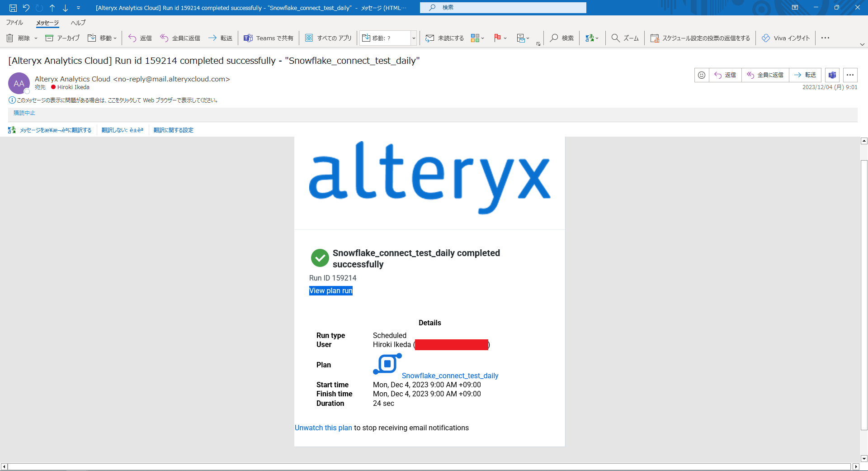The image size is (868, 471).
Task: Click the 翻訳しない never translate link
Action: (x=123, y=130)
